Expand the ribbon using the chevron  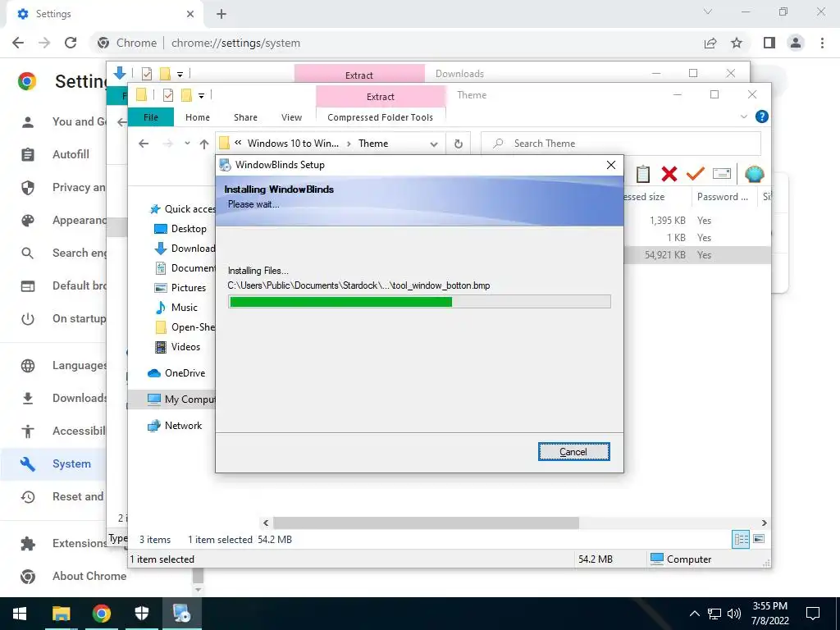(743, 116)
